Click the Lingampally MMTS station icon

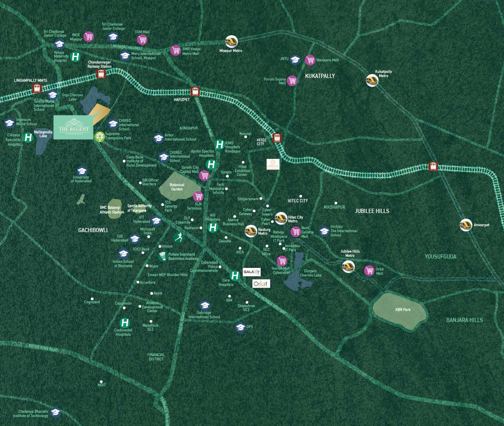click(x=37, y=89)
